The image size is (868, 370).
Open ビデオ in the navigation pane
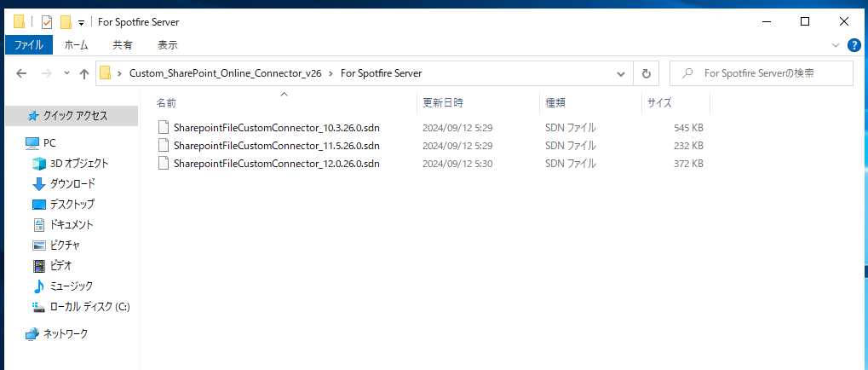point(60,265)
